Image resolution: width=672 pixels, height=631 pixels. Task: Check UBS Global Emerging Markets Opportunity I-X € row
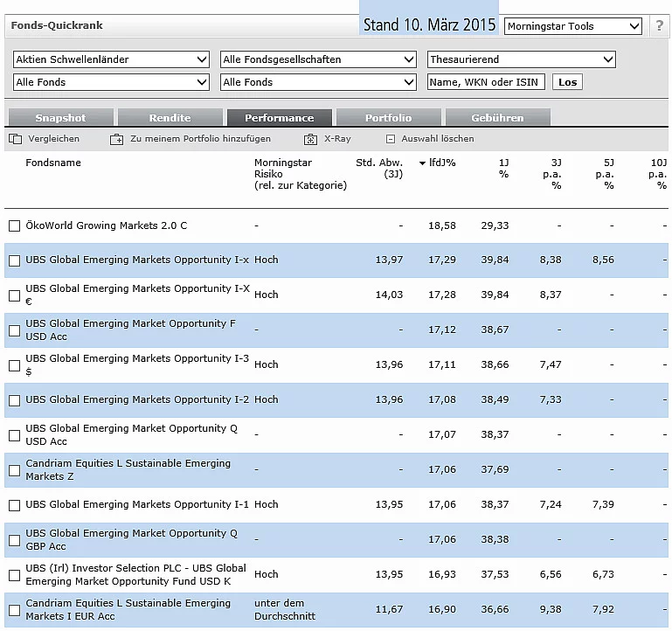[14, 295]
